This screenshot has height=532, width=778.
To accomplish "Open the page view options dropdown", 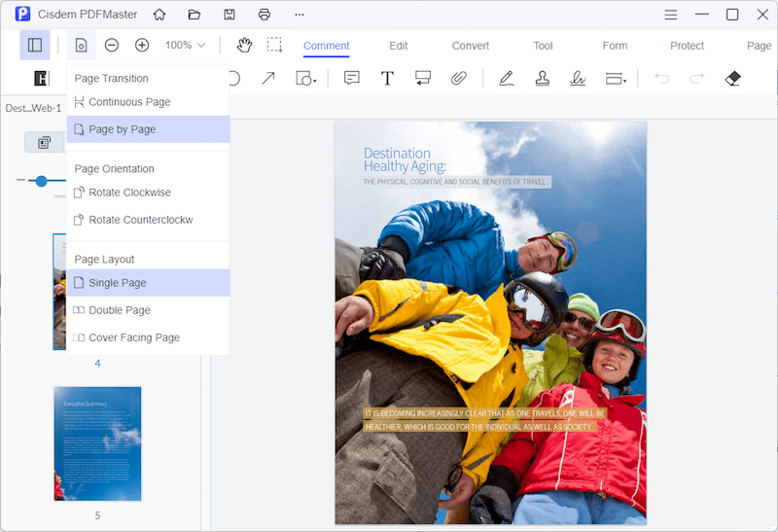I will pos(82,45).
